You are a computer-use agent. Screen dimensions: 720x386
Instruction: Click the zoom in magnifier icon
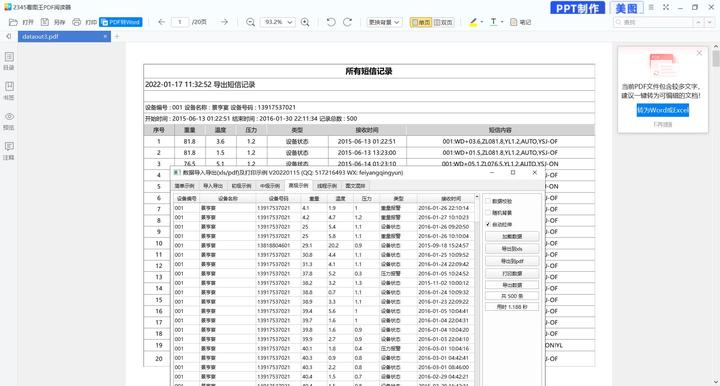(x=305, y=22)
